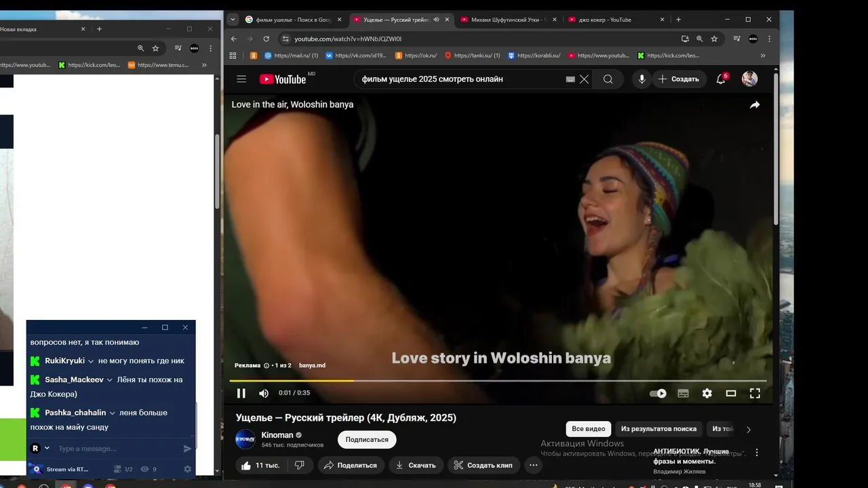
Task: Go to YouTube home via logo
Action: [x=283, y=79]
